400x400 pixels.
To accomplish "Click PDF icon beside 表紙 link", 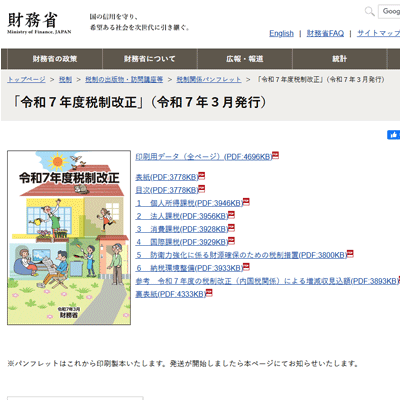I will click(202, 176).
